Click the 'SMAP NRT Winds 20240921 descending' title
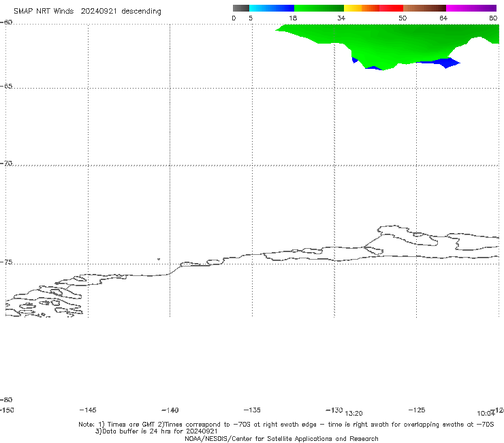The width and height of the screenshot is (504, 443). coord(87,12)
